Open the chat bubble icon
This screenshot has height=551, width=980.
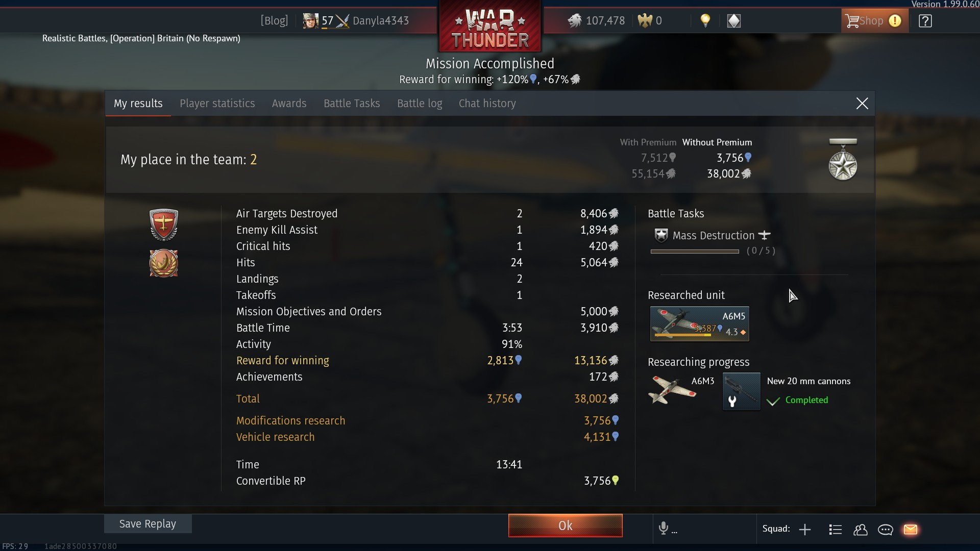pyautogui.click(x=885, y=530)
